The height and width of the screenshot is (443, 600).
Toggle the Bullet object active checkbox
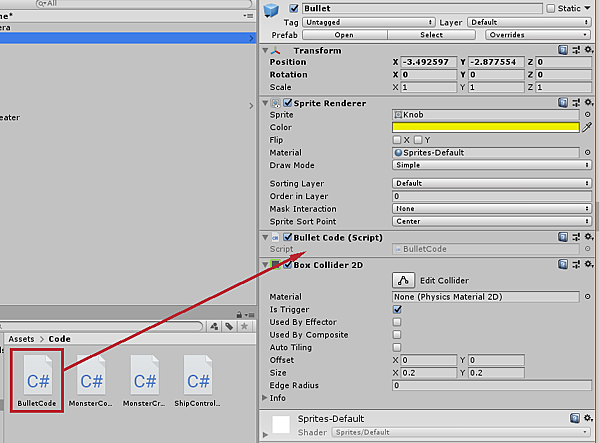pos(294,8)
